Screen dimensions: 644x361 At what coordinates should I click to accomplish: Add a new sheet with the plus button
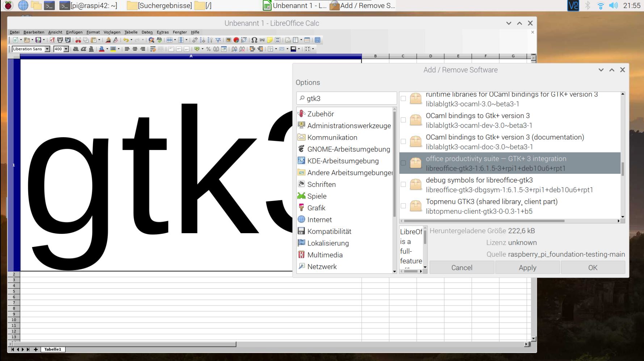click(35, 349)
